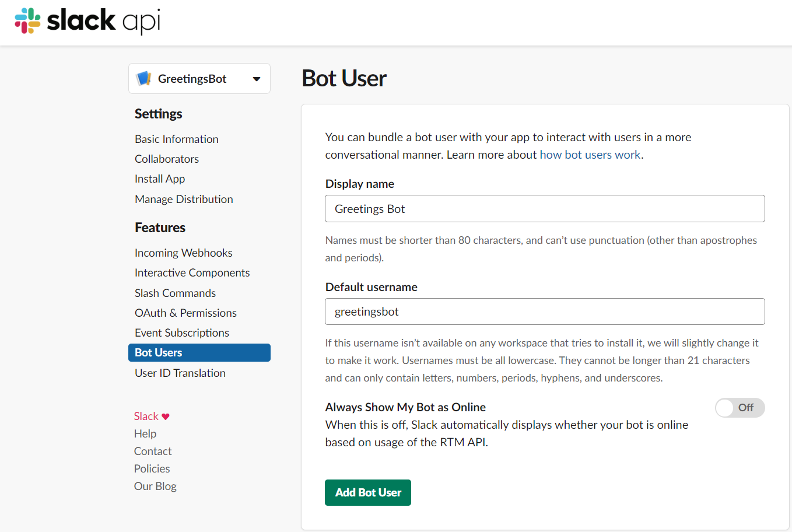792x532 pixels.
Task: Select OAuth & Permissions
Action: coord(185,313)
